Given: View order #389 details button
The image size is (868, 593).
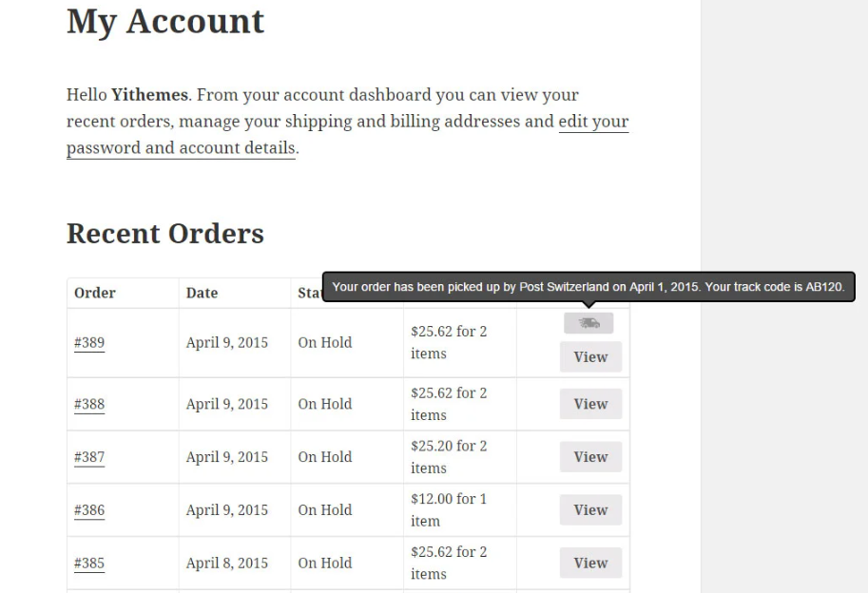Looking at the screenshot, I should click(590, 357).
